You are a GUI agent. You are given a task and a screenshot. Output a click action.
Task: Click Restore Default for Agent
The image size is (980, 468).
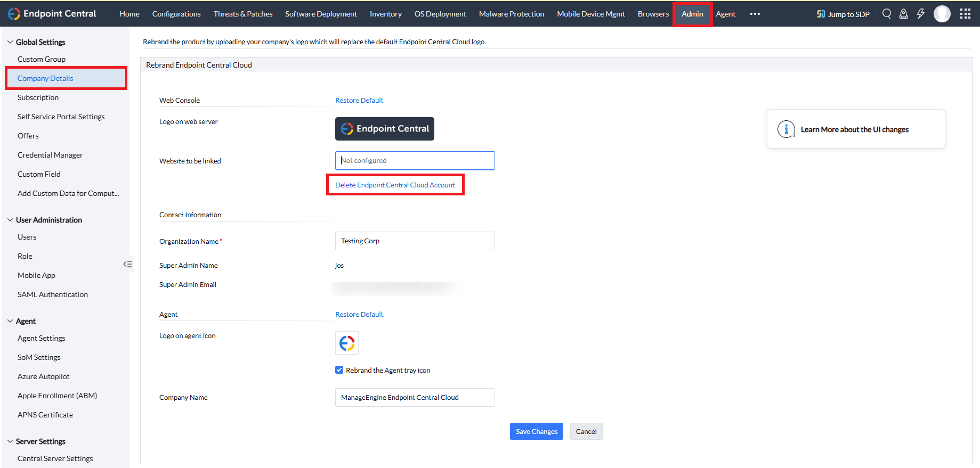pos(359,314)
